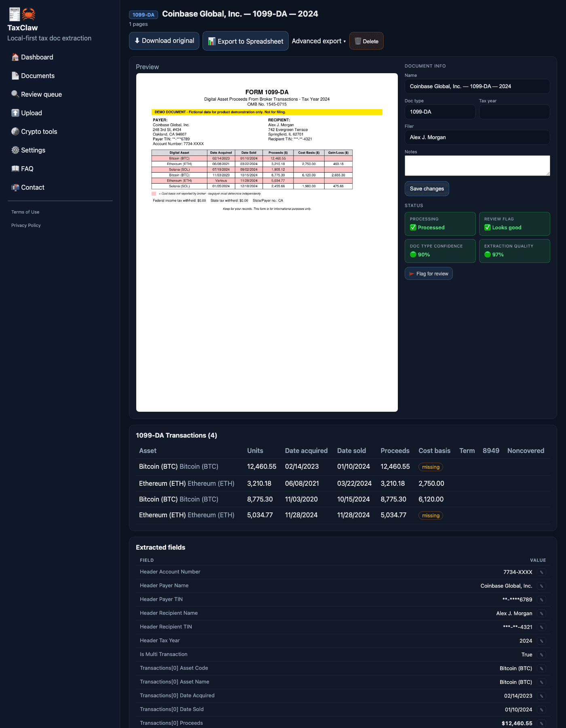Edit the Header Account Number value
The height and width of the screenshot is (728, 566).
(x=542, y=572)
